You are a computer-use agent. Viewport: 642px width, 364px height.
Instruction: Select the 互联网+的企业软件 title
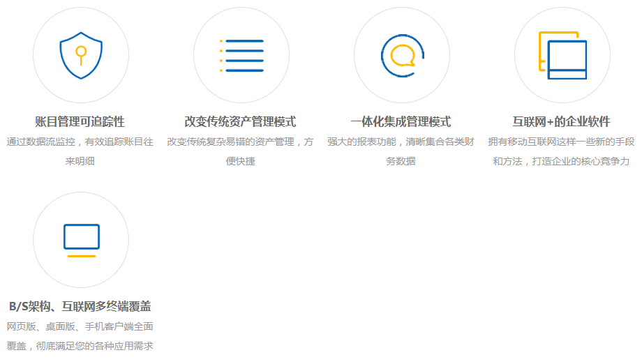tap(561, 122)
